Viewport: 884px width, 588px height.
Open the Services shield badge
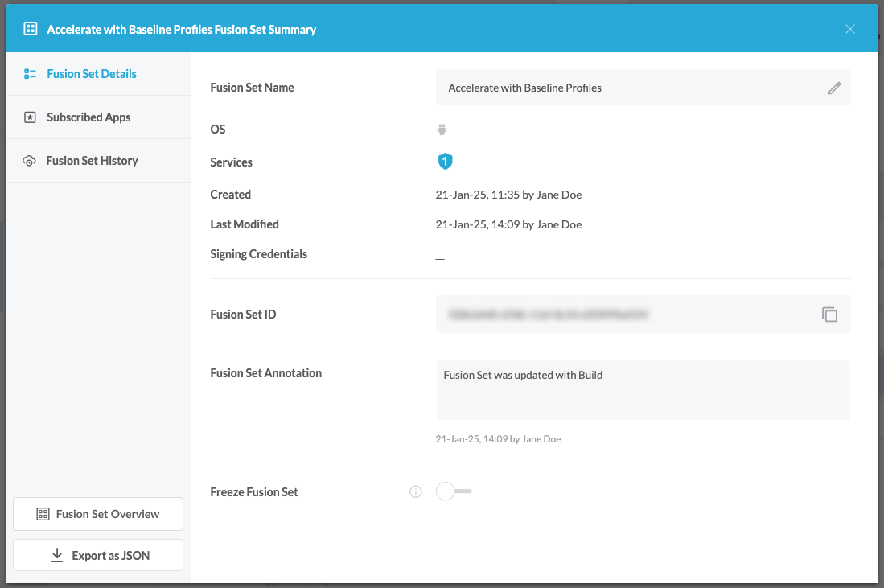pos(445,161)
